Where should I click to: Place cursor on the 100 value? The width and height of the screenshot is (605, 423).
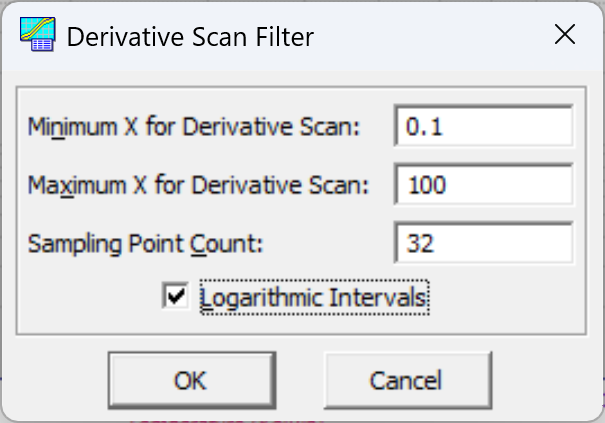[427, 185]
